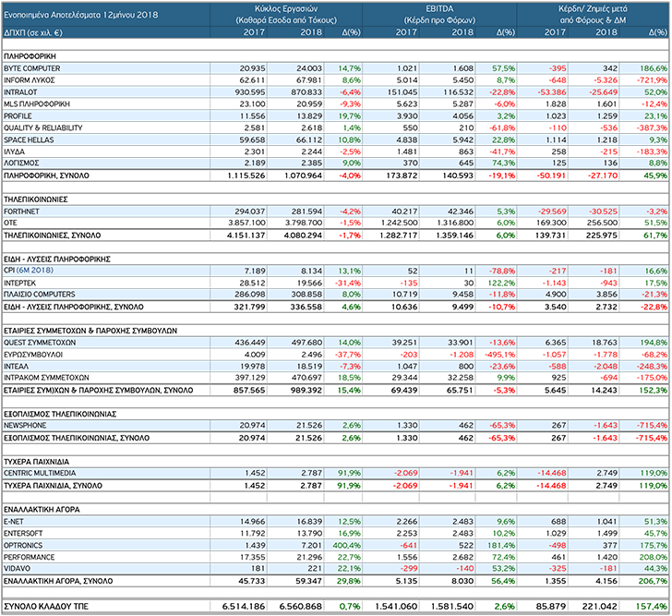The width and height of the screenshot is (672, 616).
Task: Select E-NET company name
Action: point(14,522)
